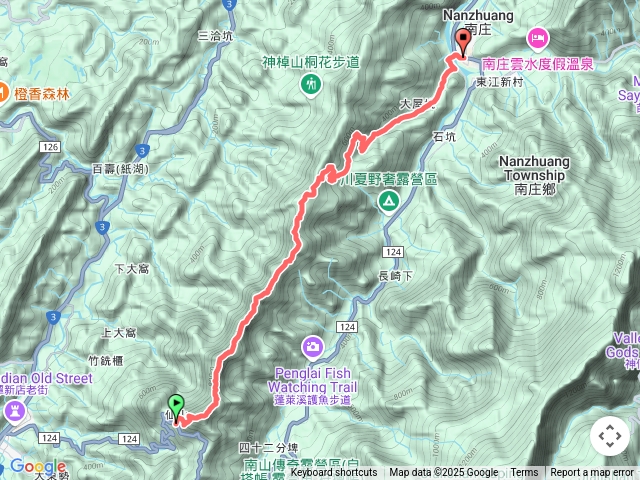Click Report a map error
Image resolution: width=640 pixels, height=480 pixels.
pos(591,473)
